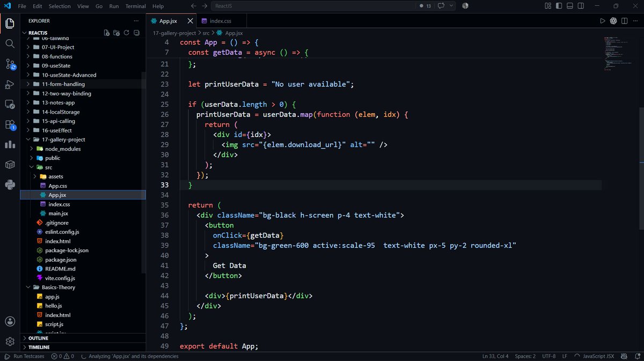Open editor More Actions ellipsis
Viewport: 644px width, 361px height.
[x=635, y=21]
